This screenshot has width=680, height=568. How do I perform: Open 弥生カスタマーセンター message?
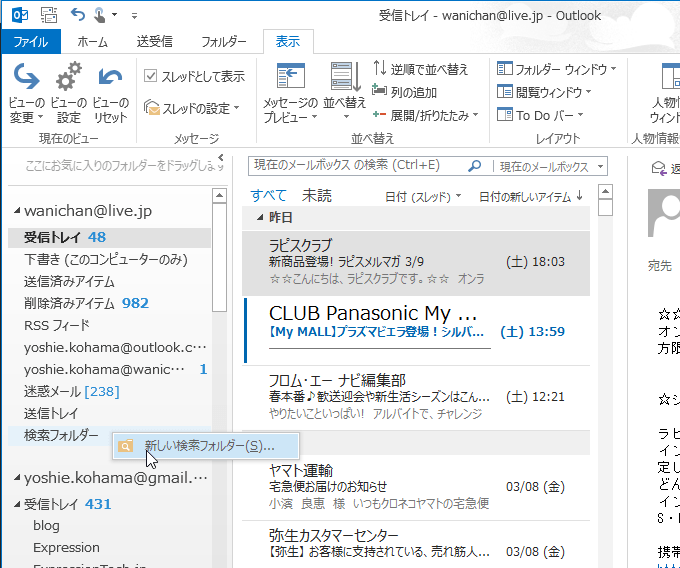(416, 545)
